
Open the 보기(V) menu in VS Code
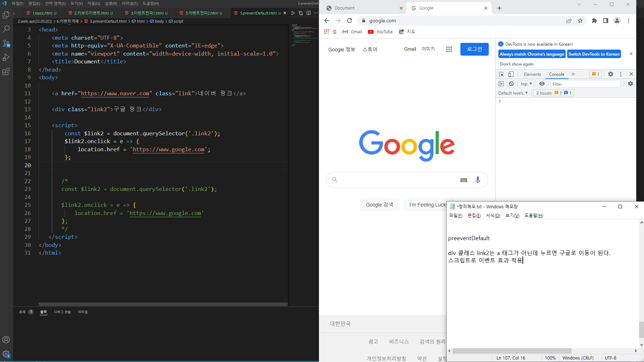coord(76,4)
